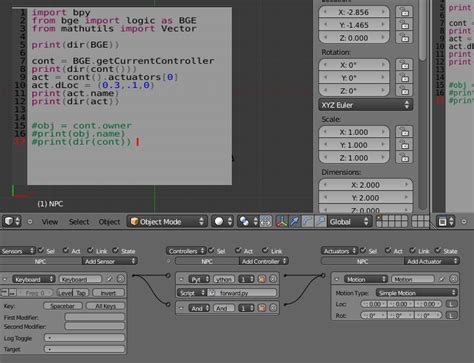This screenshot has width=474, height=363.
Task: Click the First Modifier field
Action: coord(95,317)
